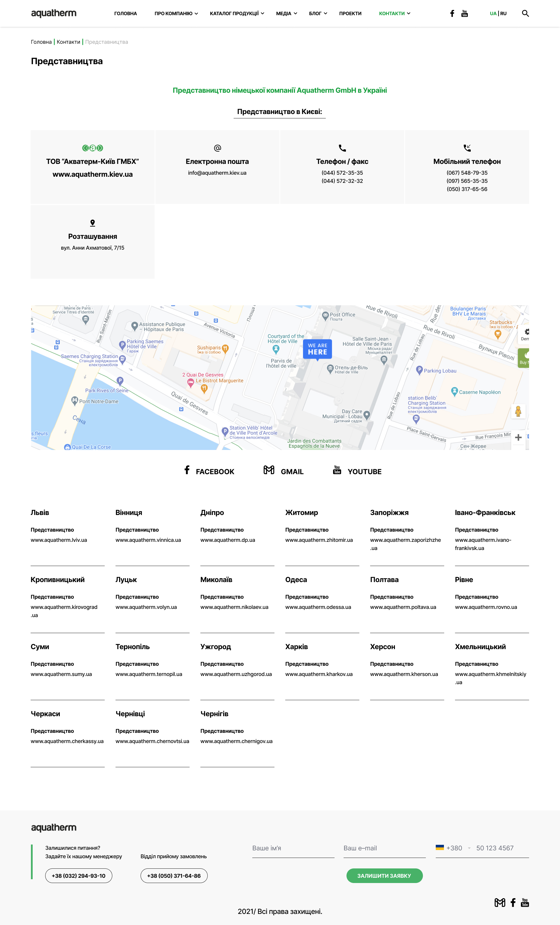Click the Представництво в Києві heading
Image resolution: width=560 pixels, height=925 pixels.
280,111
